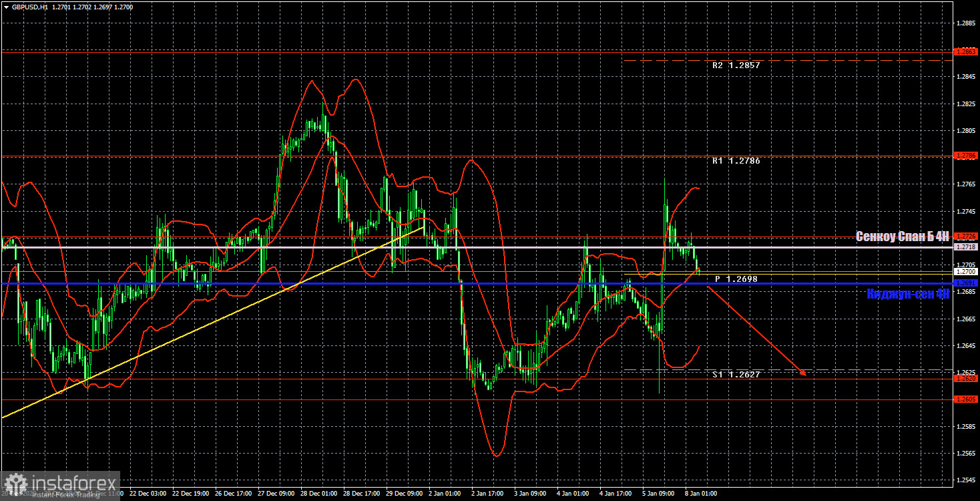Click the red 1.2863 price tag
Screen dimensions: 980x501
[x=966, y=51]
